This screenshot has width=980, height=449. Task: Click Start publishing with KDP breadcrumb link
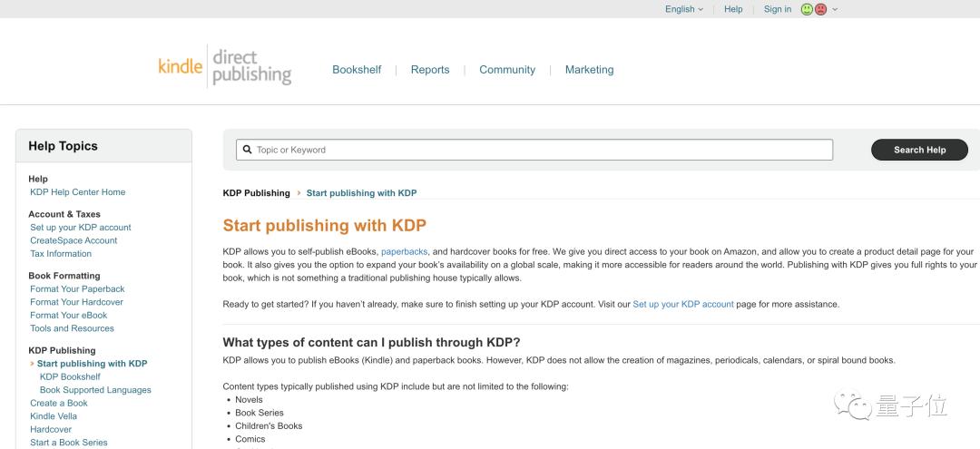(361, 193)
